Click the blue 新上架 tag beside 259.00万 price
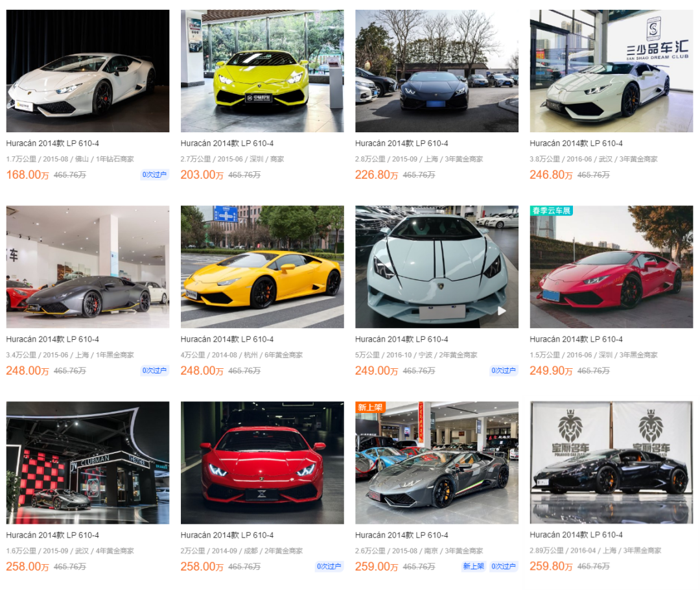 coord(473,566)
